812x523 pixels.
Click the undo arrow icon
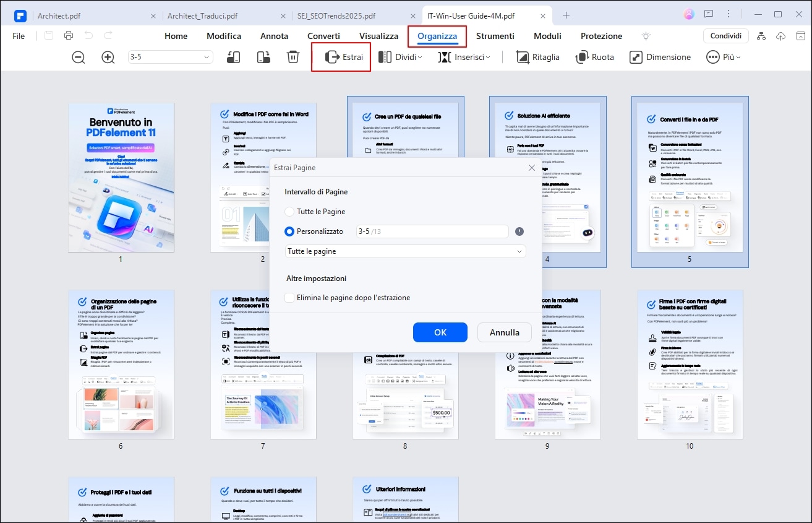coord(88,36)
